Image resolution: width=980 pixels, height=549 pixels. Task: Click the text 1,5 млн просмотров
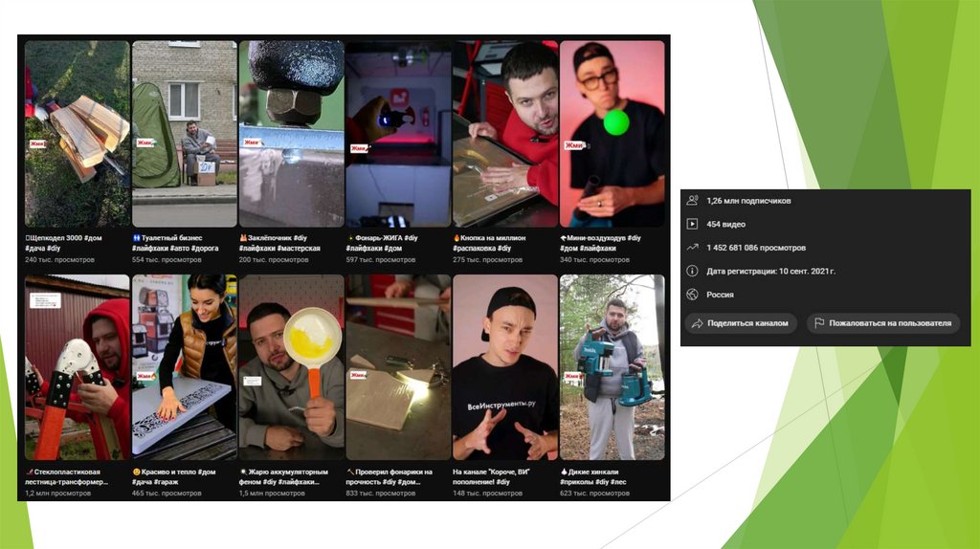tap(272, 494)
